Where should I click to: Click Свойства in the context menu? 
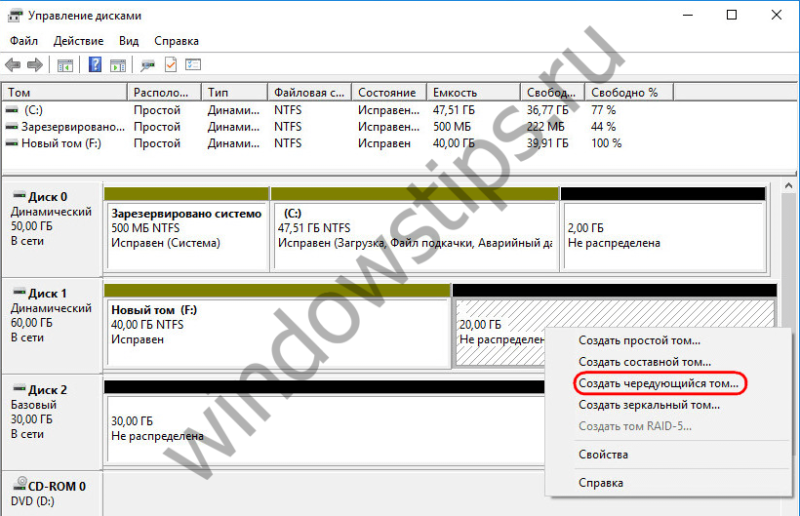coord(603,455)
